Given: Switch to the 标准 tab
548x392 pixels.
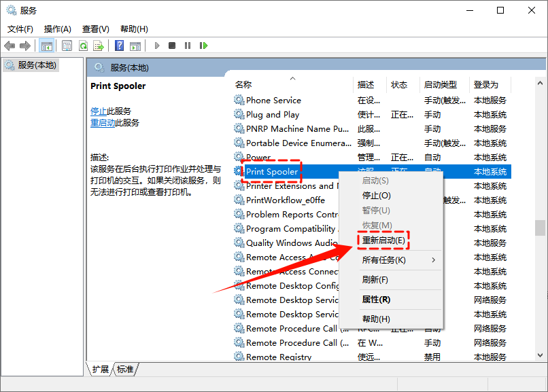Looking at the screenshot, I should [x=125, y=370].
